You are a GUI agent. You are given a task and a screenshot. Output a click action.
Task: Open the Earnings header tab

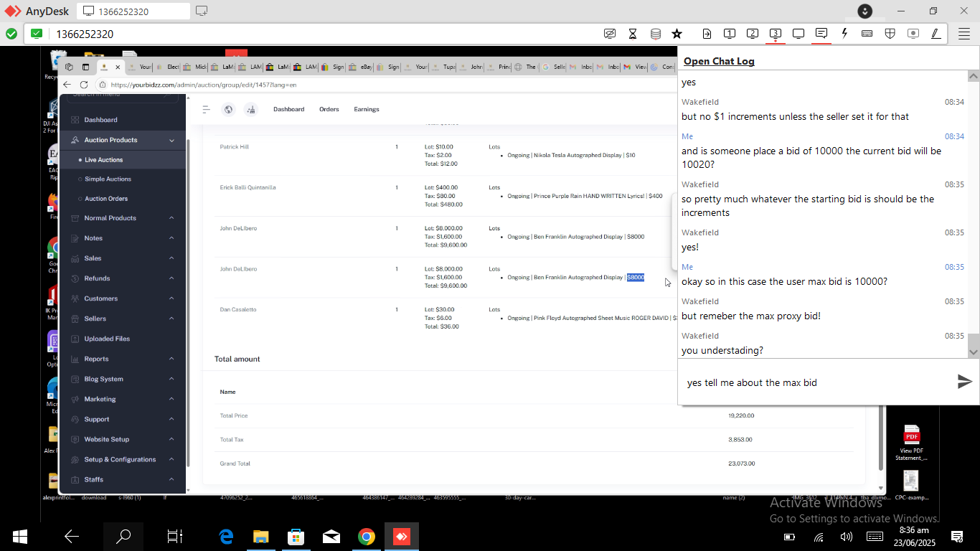pos(367,109)
